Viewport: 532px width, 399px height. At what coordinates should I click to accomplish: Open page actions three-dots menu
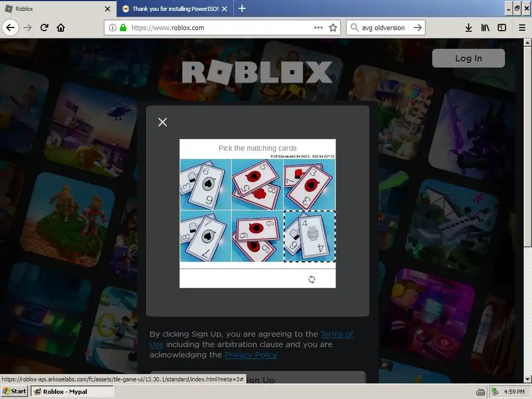pyautogui.click(x=318, y=28)
